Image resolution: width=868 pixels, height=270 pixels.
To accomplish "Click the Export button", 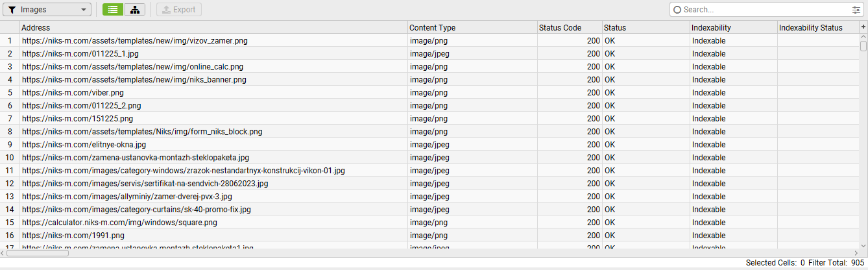I will coord(179,10).
